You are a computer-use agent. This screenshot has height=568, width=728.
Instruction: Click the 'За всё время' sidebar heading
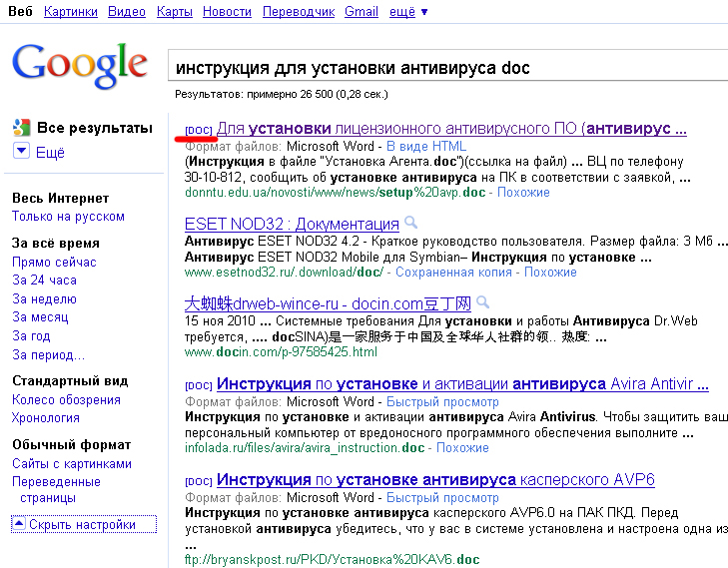click(x=56, y=244)
